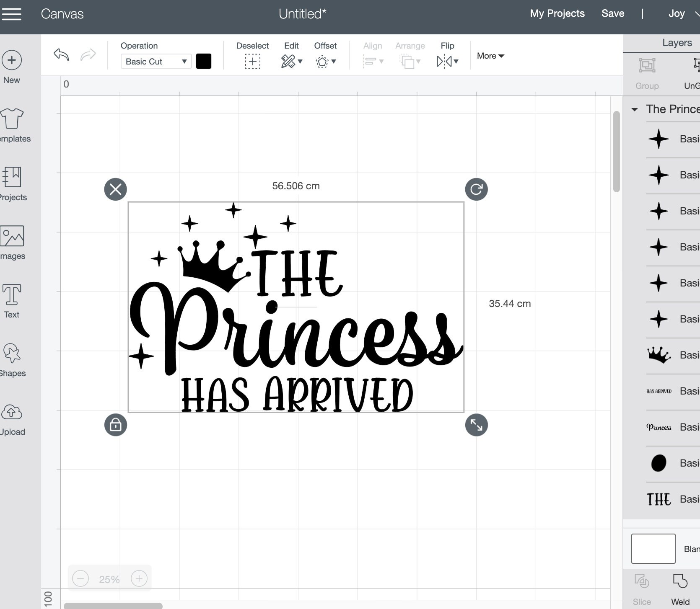This screenshot has width=700, height=609.
Task: Click the Group icon in Layers
Action: (647, 65)
